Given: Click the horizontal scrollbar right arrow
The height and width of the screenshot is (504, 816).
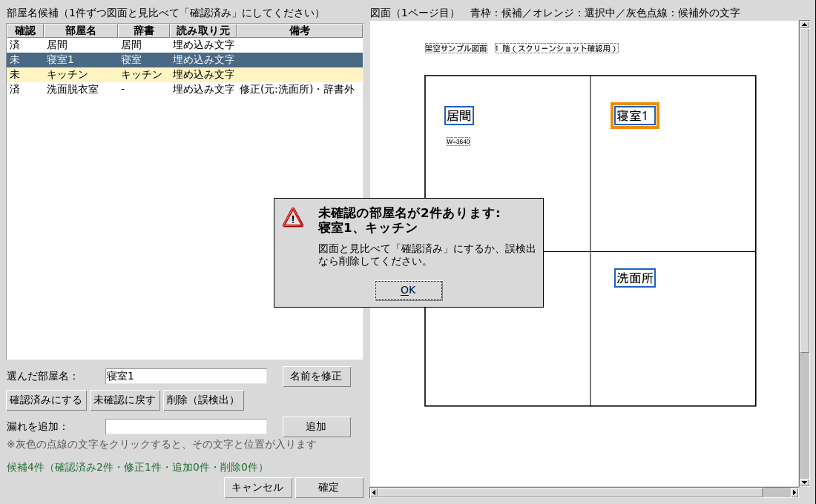Looking at the screenshot, I should point(794,492).
